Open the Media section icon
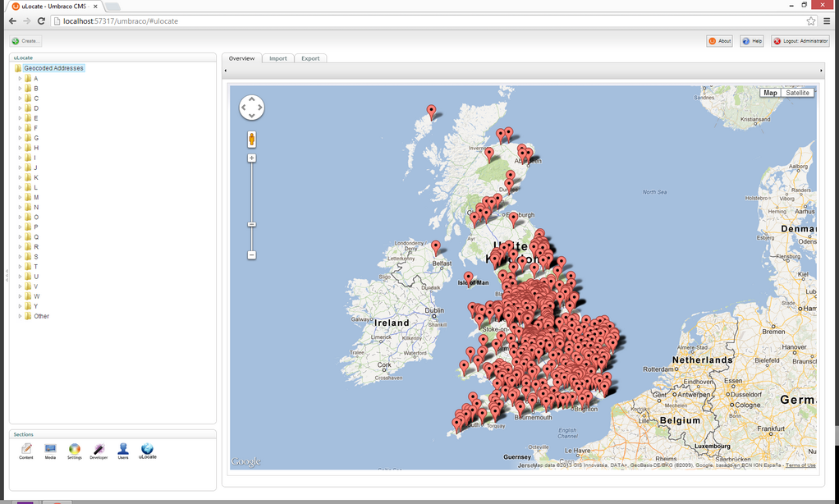839x504 pixels. coord(50,451)
